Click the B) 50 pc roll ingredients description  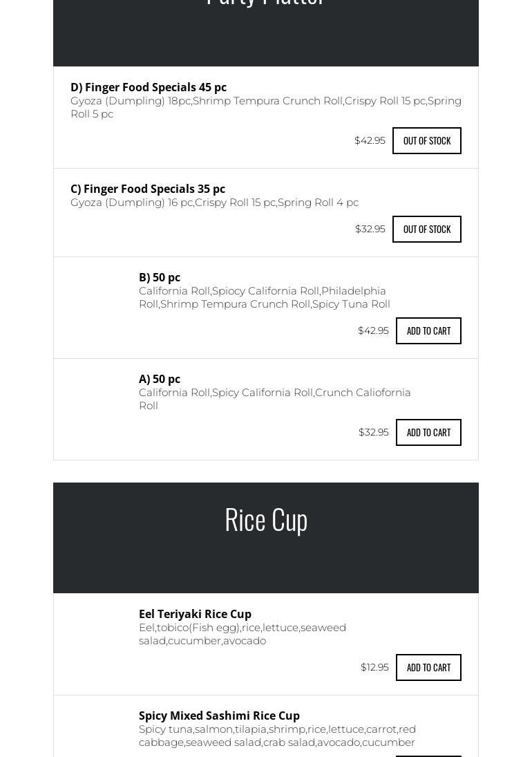pos(264,297)
